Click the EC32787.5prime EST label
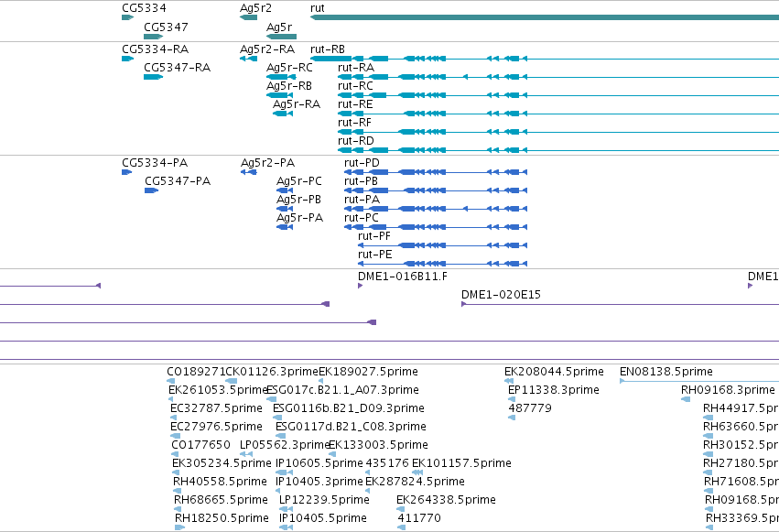 (x=216, y=408)
